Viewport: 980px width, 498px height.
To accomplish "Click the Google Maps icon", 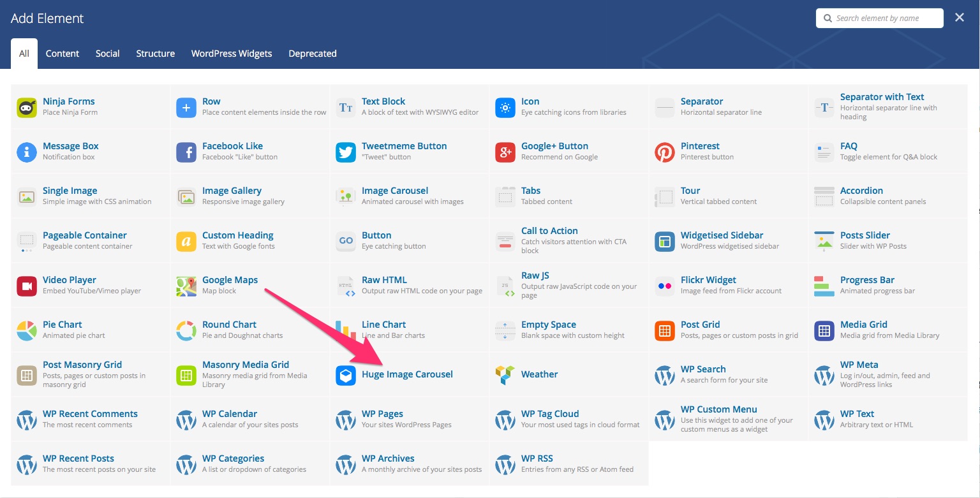I will coord(186,286).
